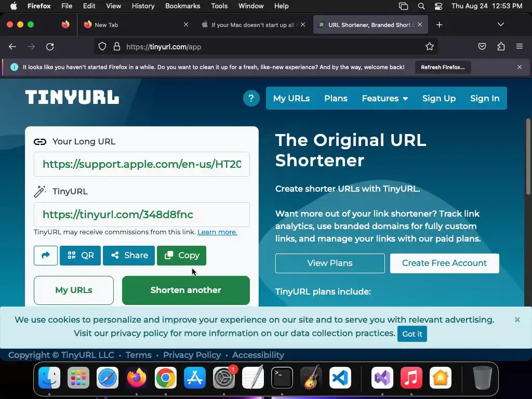Open System Settings from the Dock
The height and width of the screenshot is (399, 532).
tap(224, 378)
